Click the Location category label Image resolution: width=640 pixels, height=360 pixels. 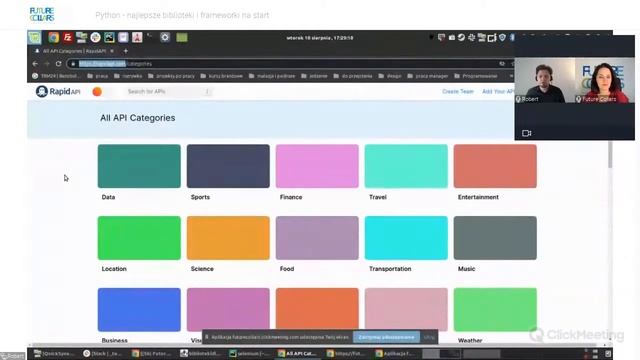[114, 269]
